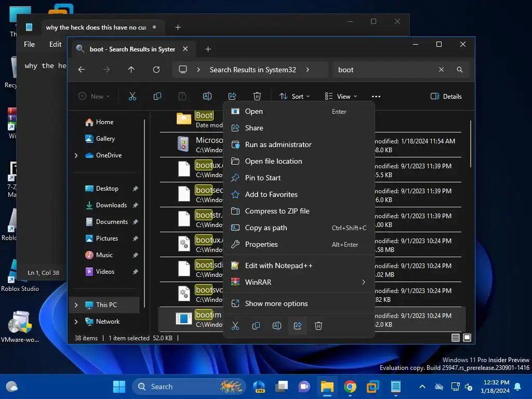
Task: Open notifications bell in system tray
Action: pos(518,387)
